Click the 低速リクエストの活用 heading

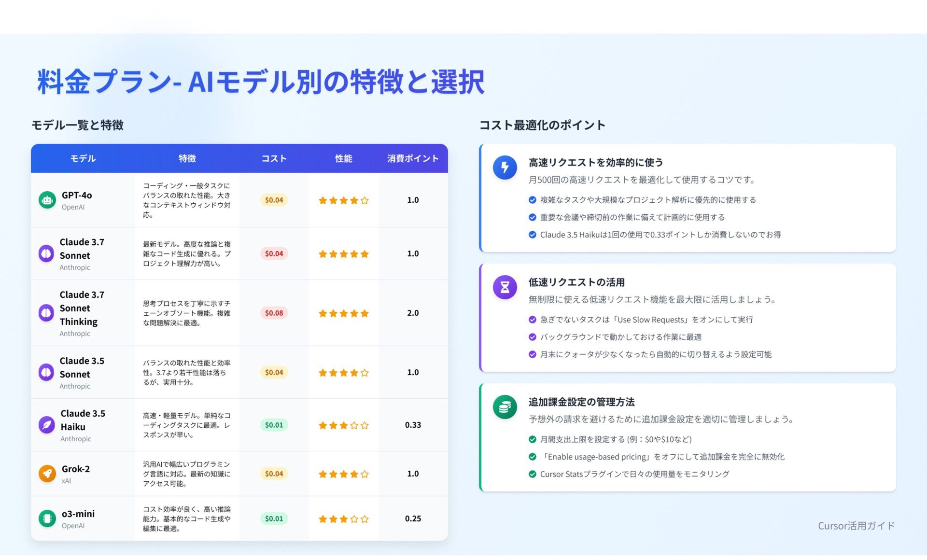[576, 282]
